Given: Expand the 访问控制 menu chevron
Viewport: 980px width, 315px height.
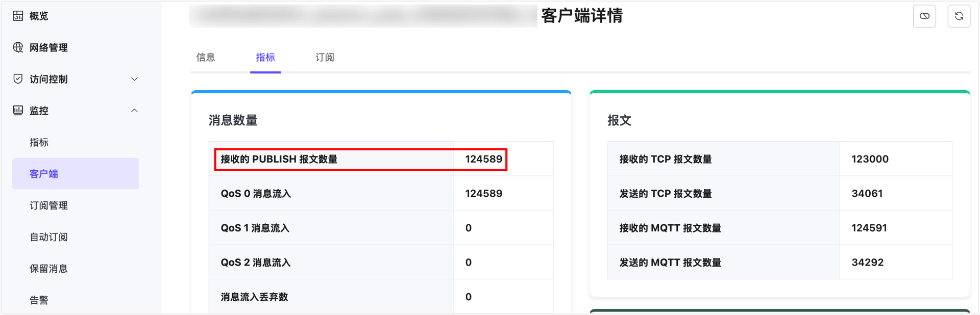Looking at the screenshot, I should point(134,79).
